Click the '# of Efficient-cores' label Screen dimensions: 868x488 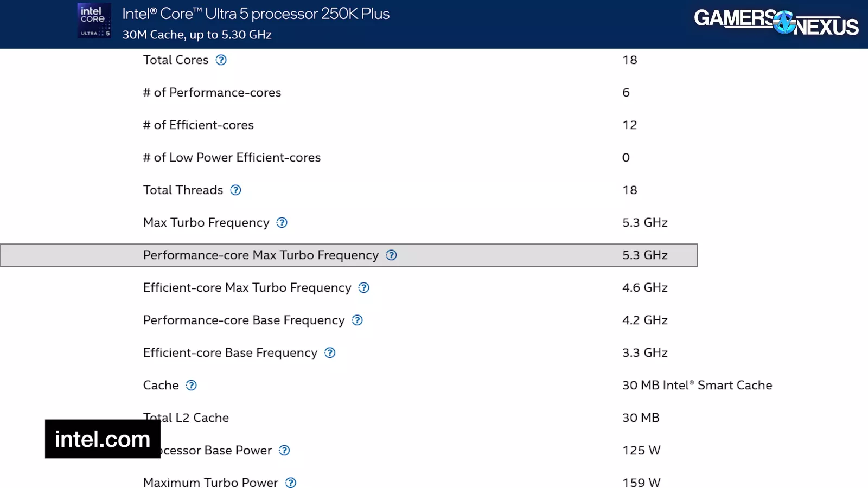[198, 125]
